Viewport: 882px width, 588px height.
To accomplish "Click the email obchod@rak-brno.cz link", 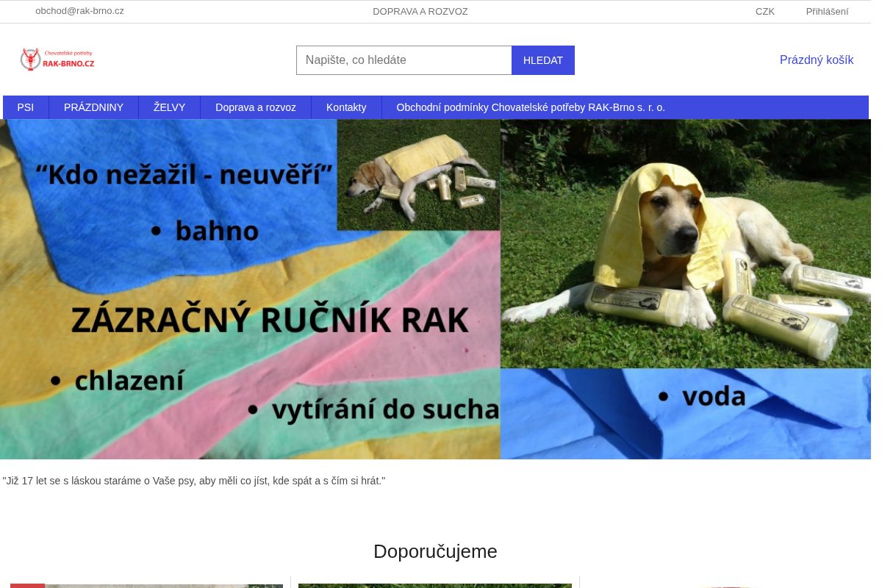I will [79, 11].
